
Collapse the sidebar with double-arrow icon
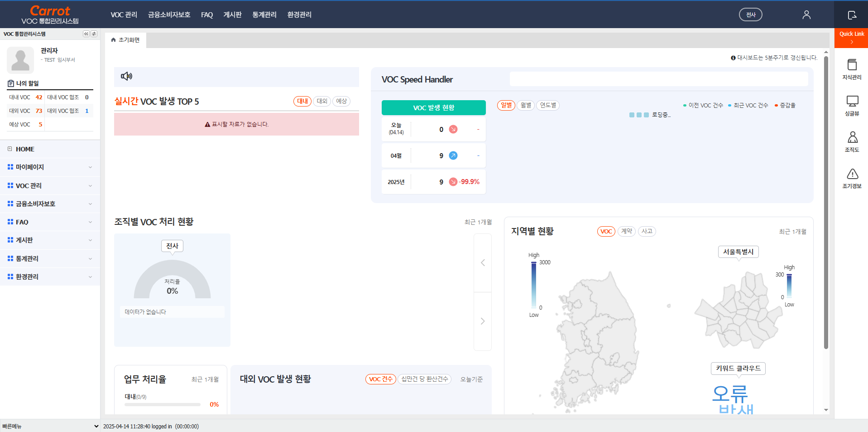click(x=86, y=34)
